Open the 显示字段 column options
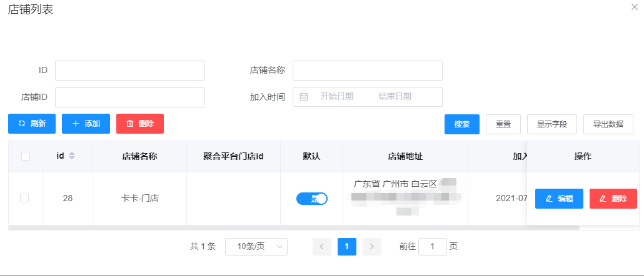644x278 pixels. click(552, 124)
